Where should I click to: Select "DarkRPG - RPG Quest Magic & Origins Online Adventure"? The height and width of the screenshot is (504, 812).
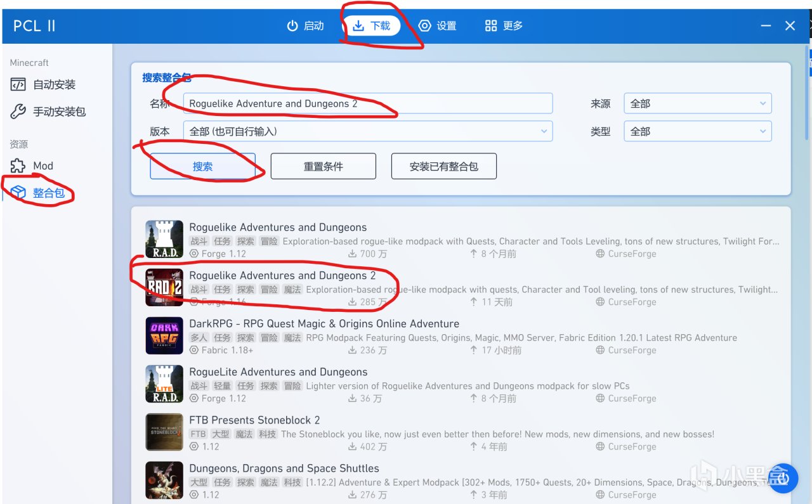(324, 323)
